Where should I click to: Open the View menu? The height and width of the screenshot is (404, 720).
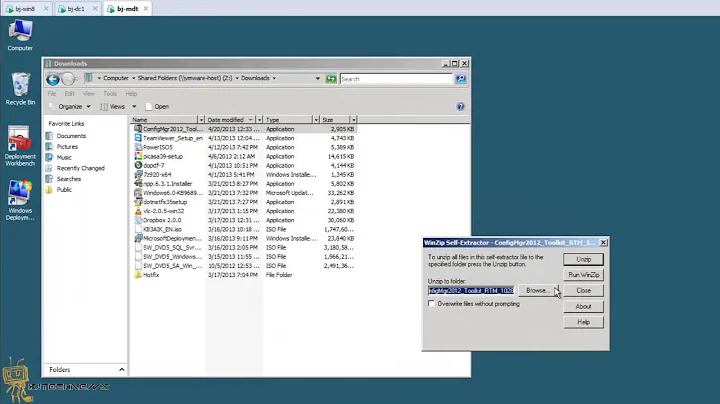click(89, 94)
